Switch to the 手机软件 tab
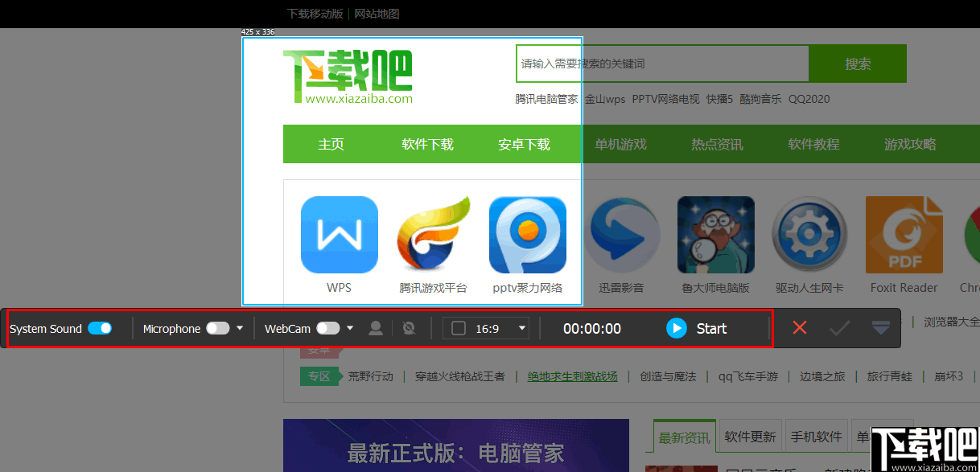 (816, 437)
